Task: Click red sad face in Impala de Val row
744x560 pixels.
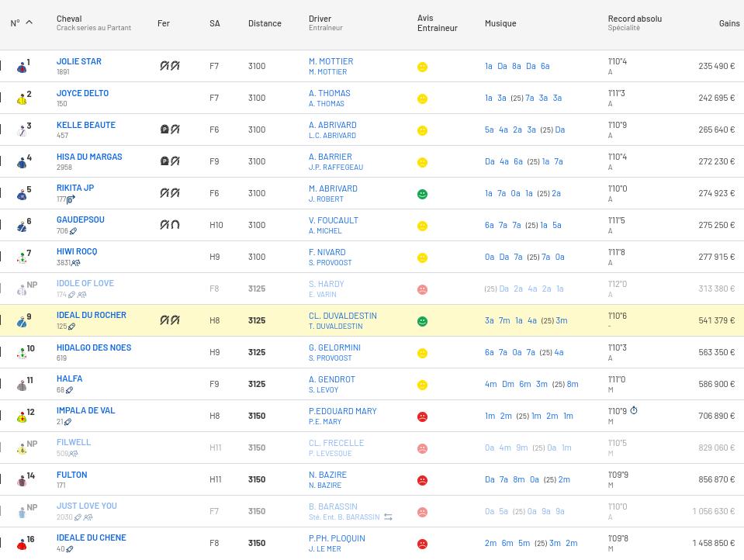Action: pos(422,417)
